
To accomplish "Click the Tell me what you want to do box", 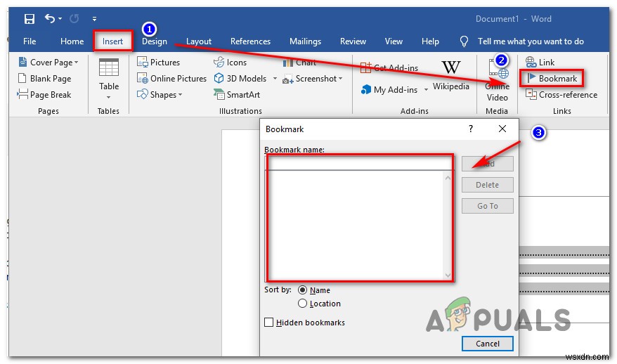I will pyautogui.click(x=531, y=41).
